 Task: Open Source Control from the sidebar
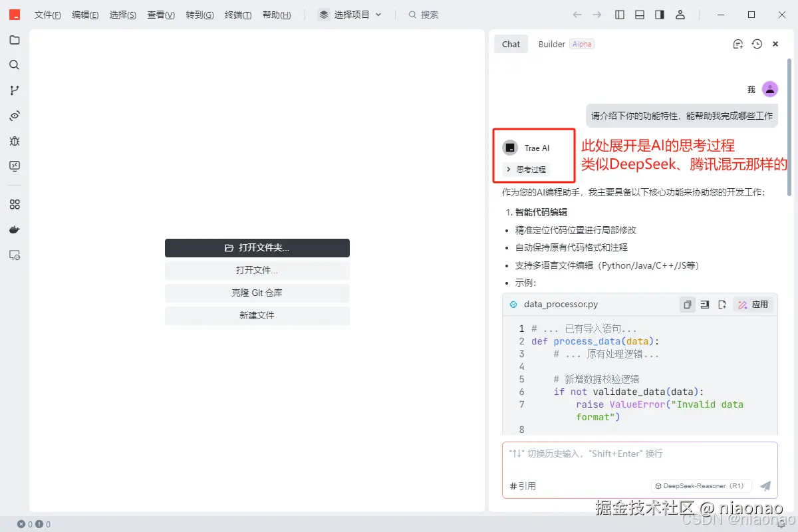point(15,90)
